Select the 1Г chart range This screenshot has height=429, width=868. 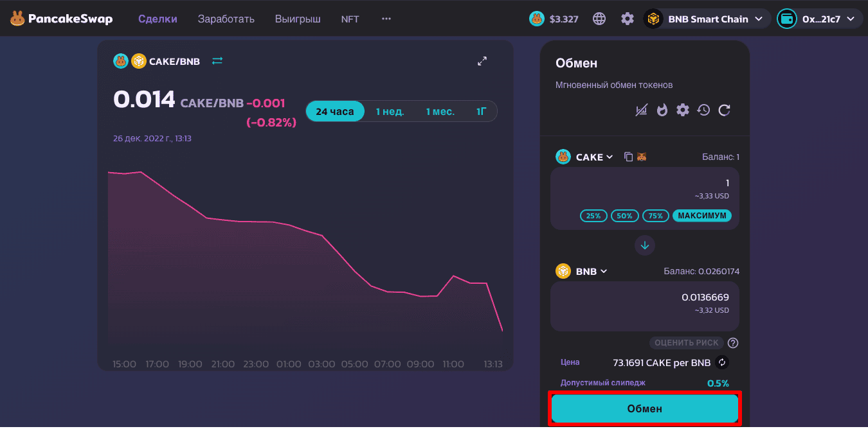(482, 111)
